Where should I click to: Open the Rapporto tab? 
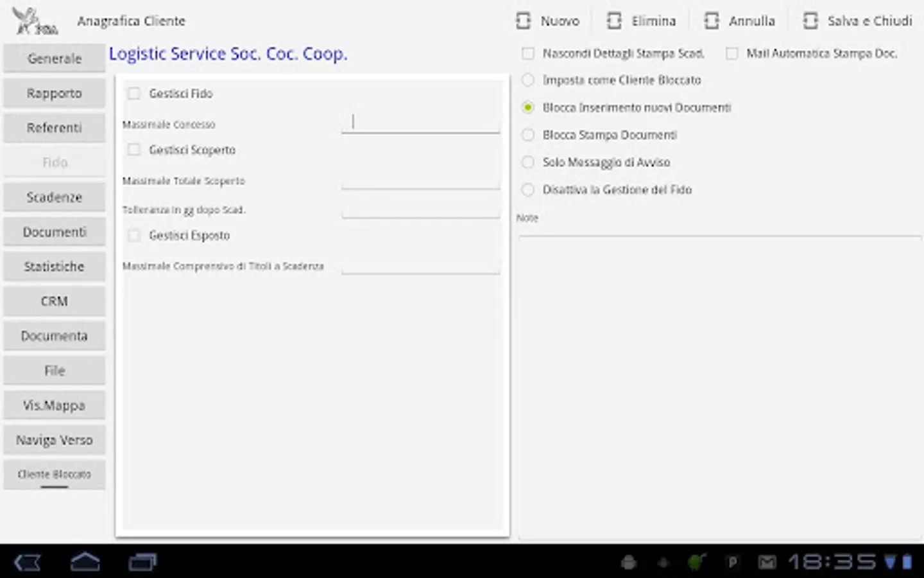pos(55,93)
